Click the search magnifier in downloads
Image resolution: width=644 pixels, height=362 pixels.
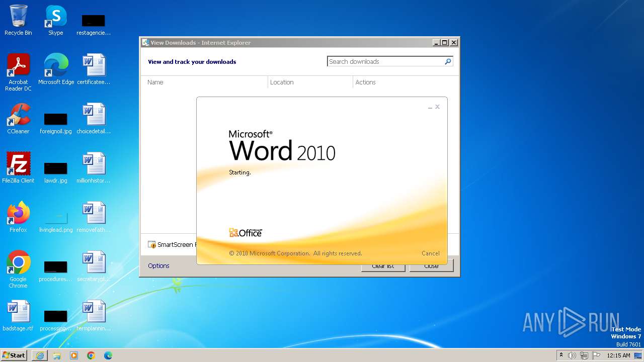pos(448,61)
